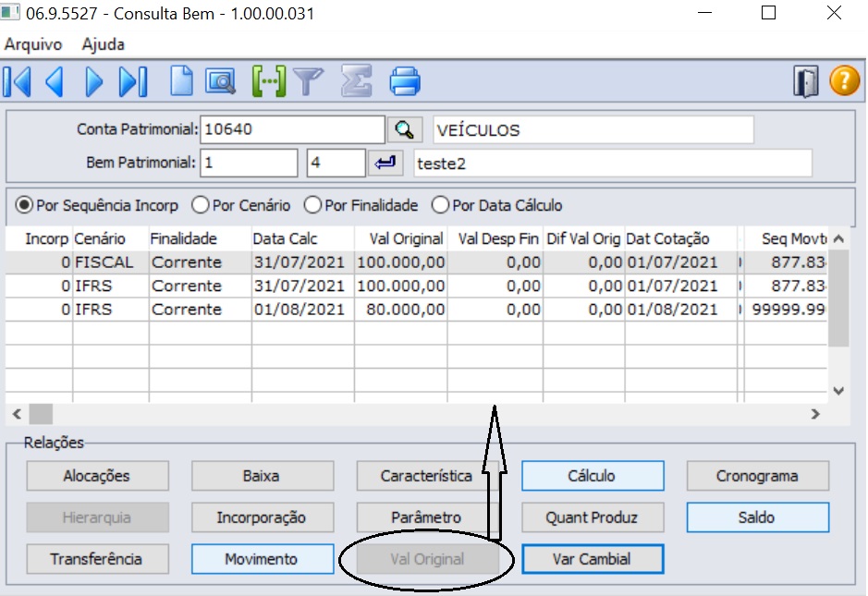
Task: Click Dif Val Orig column header
Action: coord(583,239)
